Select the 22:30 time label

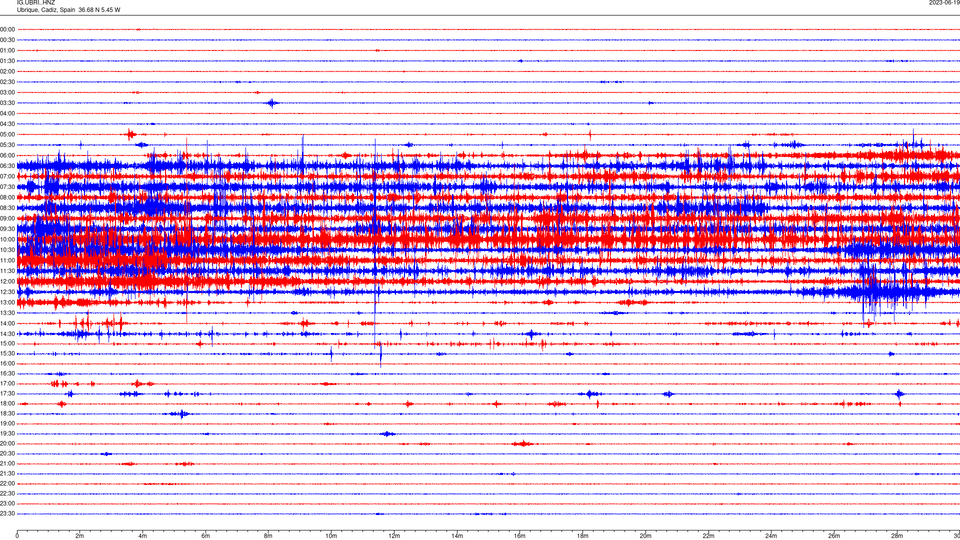pyautogui.click(x=7, y=493)
